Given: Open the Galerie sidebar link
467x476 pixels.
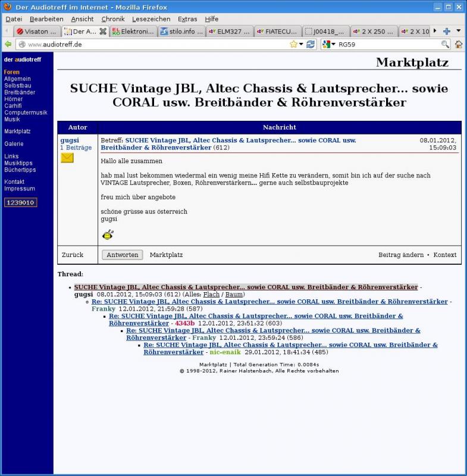Looking at the screenshot, I should 14,143.
